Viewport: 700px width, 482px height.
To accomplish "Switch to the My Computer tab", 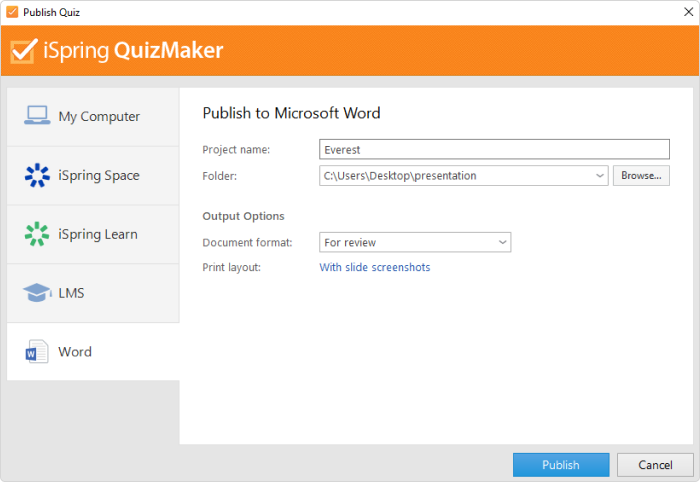I will pos(93,116).
